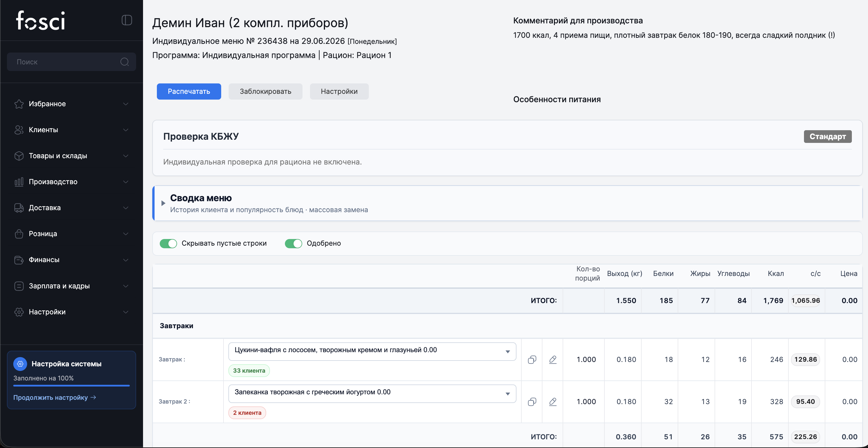The image size is (868, 448).
Task: Click the Ккал column header
Action: click(x=776, y=274)
